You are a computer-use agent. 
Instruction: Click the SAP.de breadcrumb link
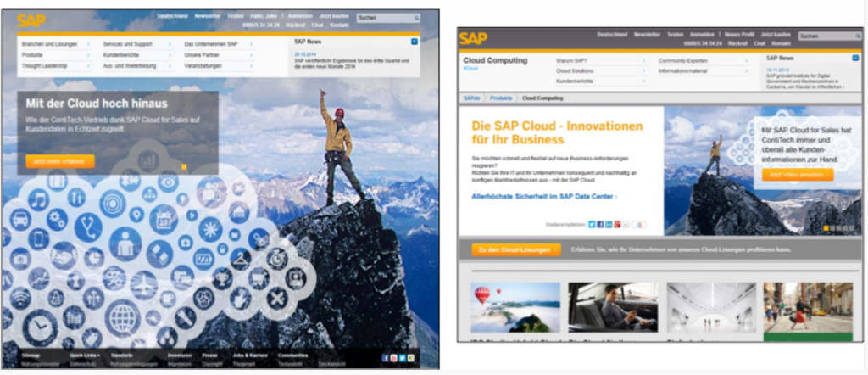point(471,98)
